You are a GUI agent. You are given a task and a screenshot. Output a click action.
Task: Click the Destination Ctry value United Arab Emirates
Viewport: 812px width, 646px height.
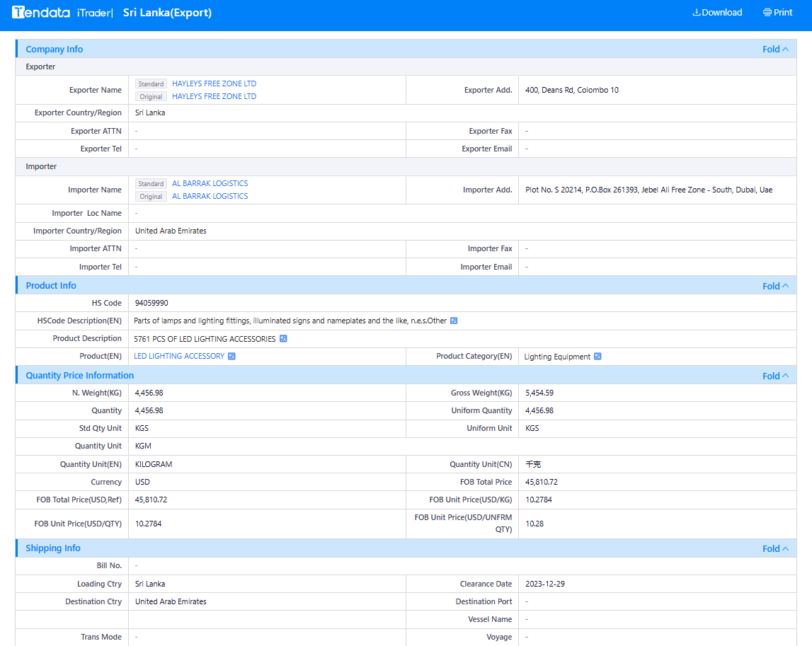point(171,601)
